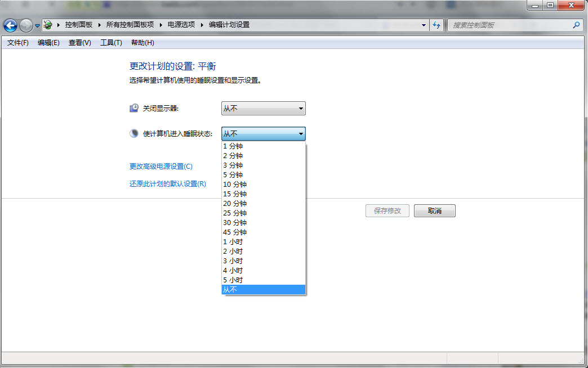Screen dimensions: 588x368
Task: Click the search magnifier icon
Action: pyautogui.click(x=576, y=25)
